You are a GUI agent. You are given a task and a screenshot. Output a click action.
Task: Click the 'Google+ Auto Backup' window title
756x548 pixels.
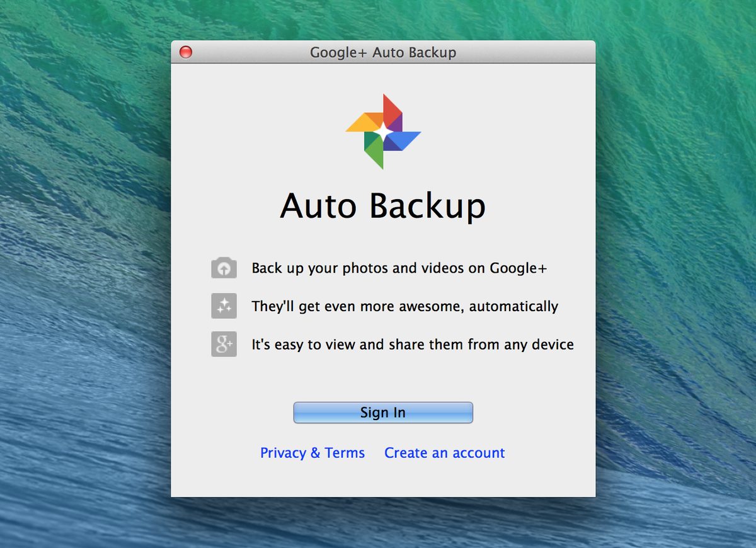(383, 52)
